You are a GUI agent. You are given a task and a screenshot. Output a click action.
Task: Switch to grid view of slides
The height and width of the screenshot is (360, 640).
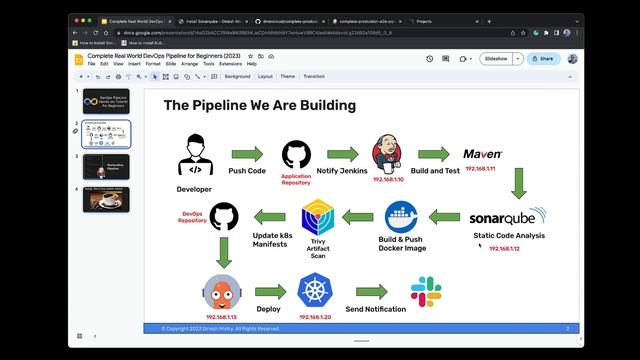click(80, 336)
